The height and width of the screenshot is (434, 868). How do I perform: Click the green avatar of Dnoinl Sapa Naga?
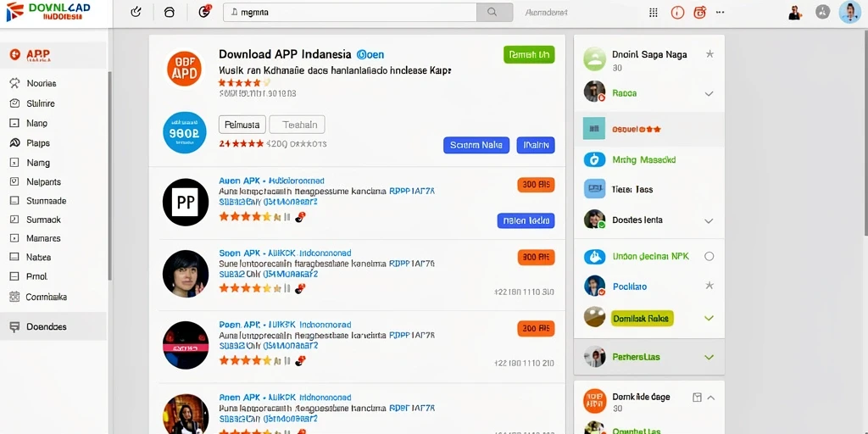tap(594, 59)
